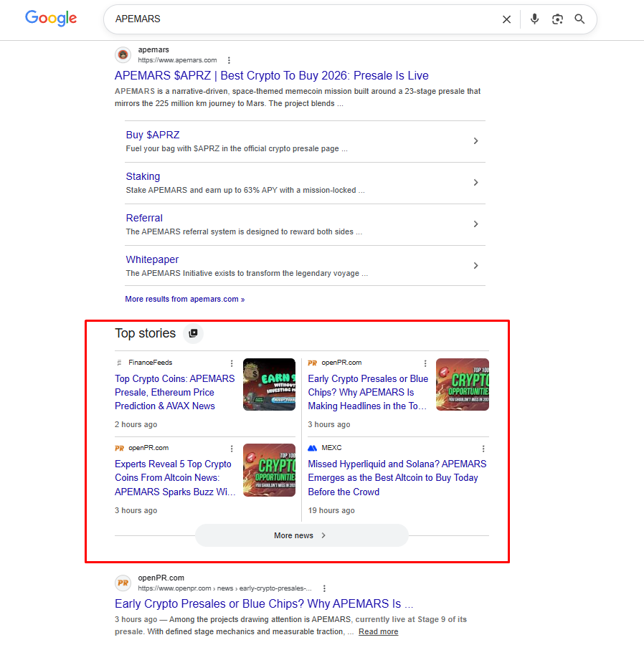Viewport: 644px width, 650px height.
Task: Click the FinanceFeeds story thumbnail
Action: point(270,384)
